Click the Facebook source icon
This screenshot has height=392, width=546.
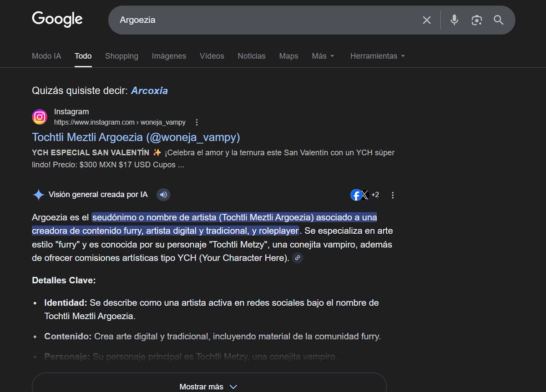(x=356, y=195)
